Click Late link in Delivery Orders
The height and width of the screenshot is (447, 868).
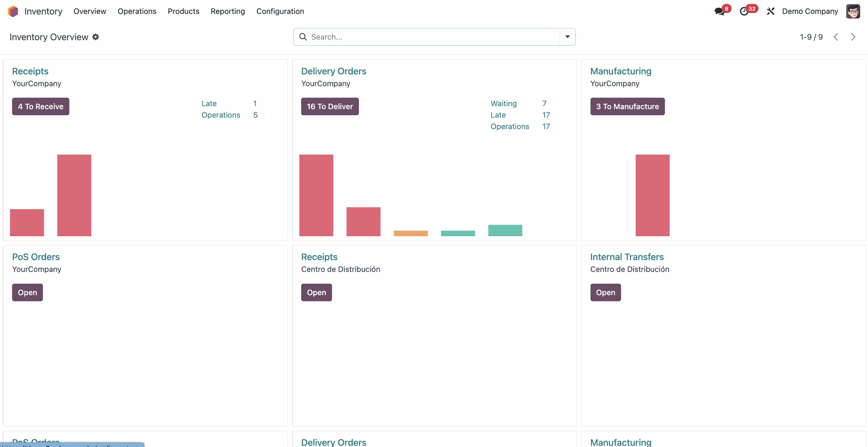[498, 115]
